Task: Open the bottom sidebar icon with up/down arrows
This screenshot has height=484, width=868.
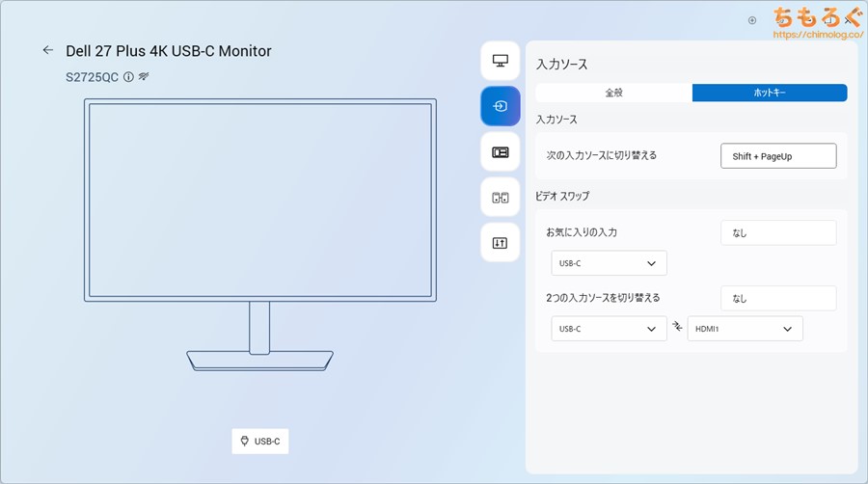Action: 500,243
